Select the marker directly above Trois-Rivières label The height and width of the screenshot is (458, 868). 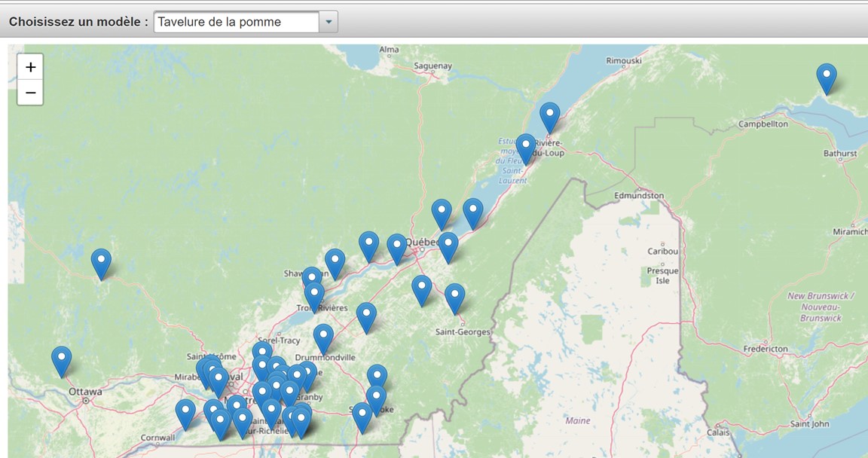[x=314, y=295]
